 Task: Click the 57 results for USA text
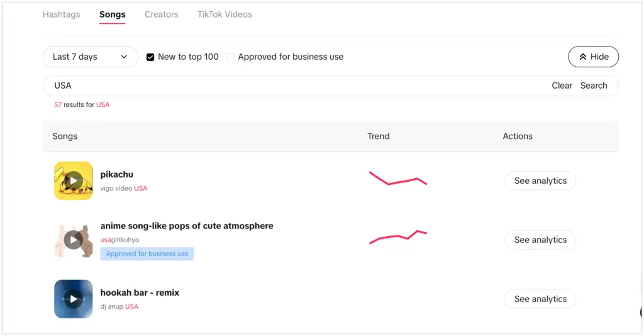[82, 104]
